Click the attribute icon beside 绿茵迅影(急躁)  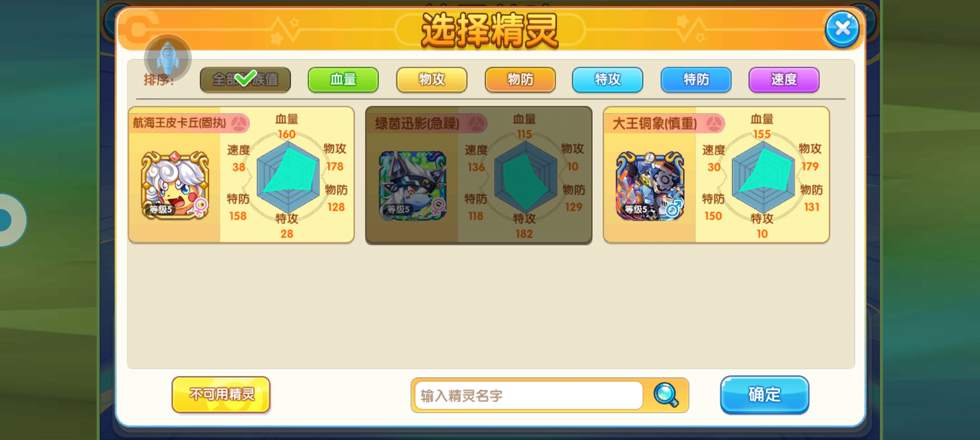[477, 123]
